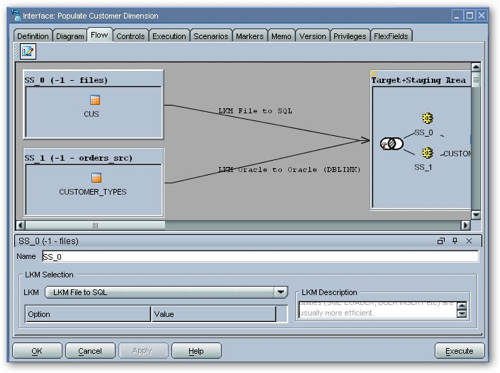Click the Apply button
Image resolution: width=500 pixels, height=373 pixels.
pos(142,351)
